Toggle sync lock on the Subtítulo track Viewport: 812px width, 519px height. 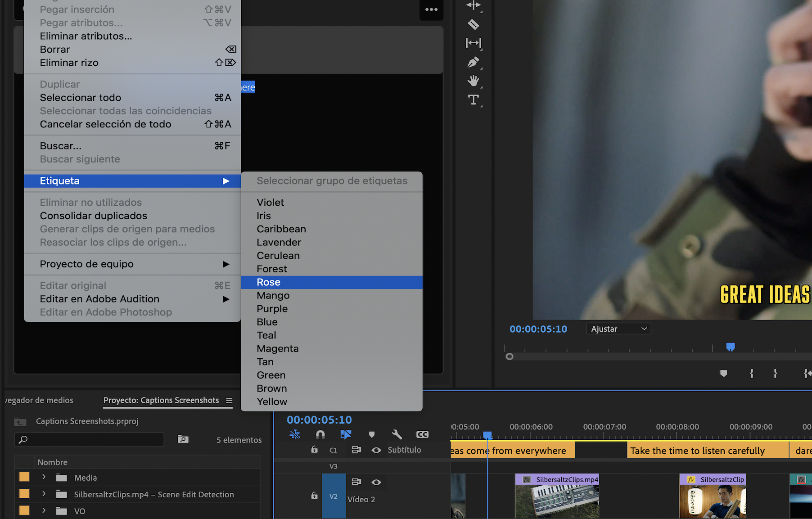[356, 449]
